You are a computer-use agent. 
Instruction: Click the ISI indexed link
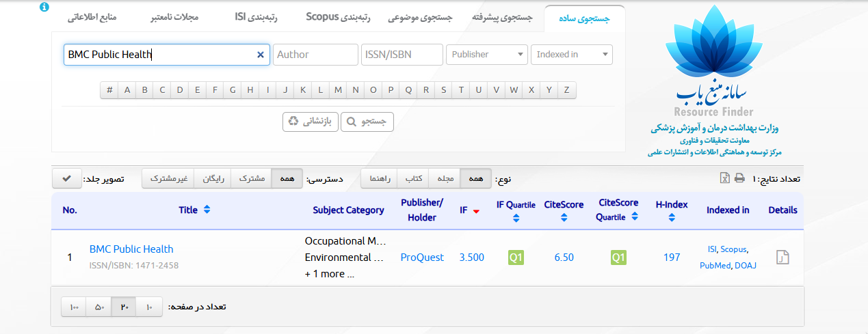pyautogui.click(x=712, y=250)
